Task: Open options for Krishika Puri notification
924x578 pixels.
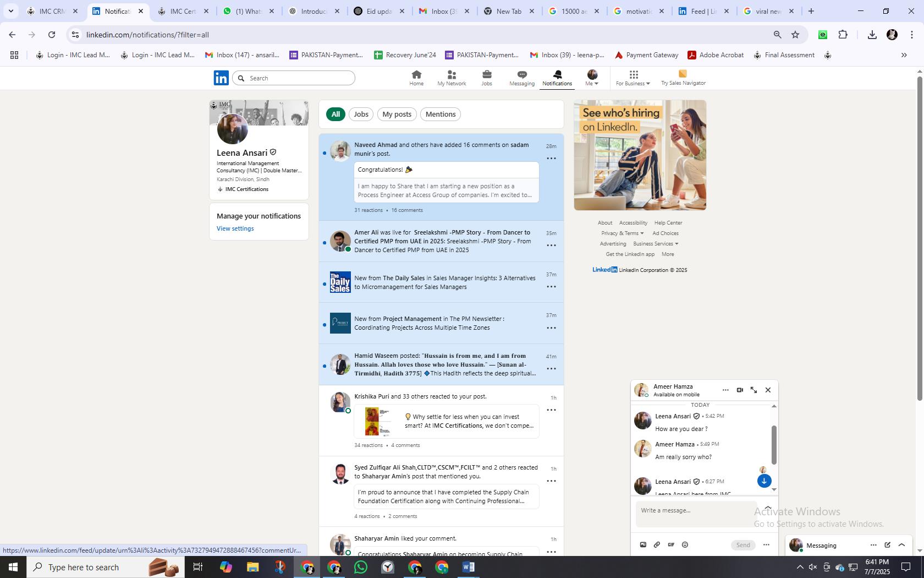Action: click(551, 410)
